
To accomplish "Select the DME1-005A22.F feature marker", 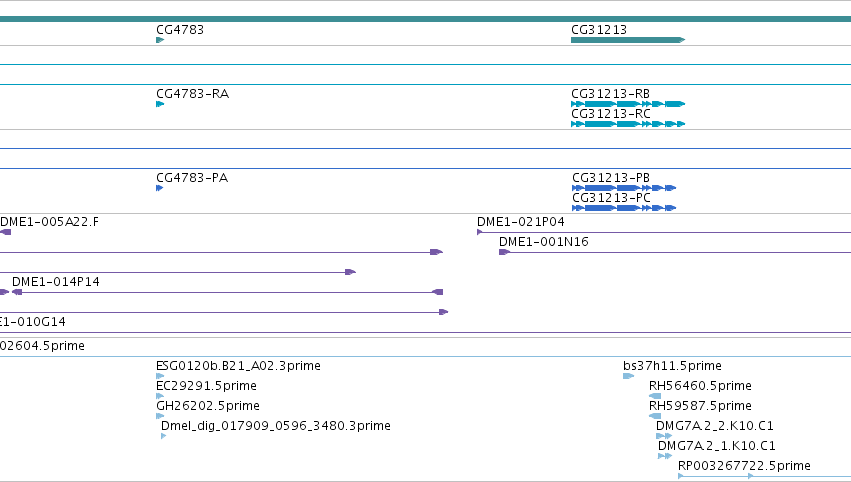I will tap(5, 232).
